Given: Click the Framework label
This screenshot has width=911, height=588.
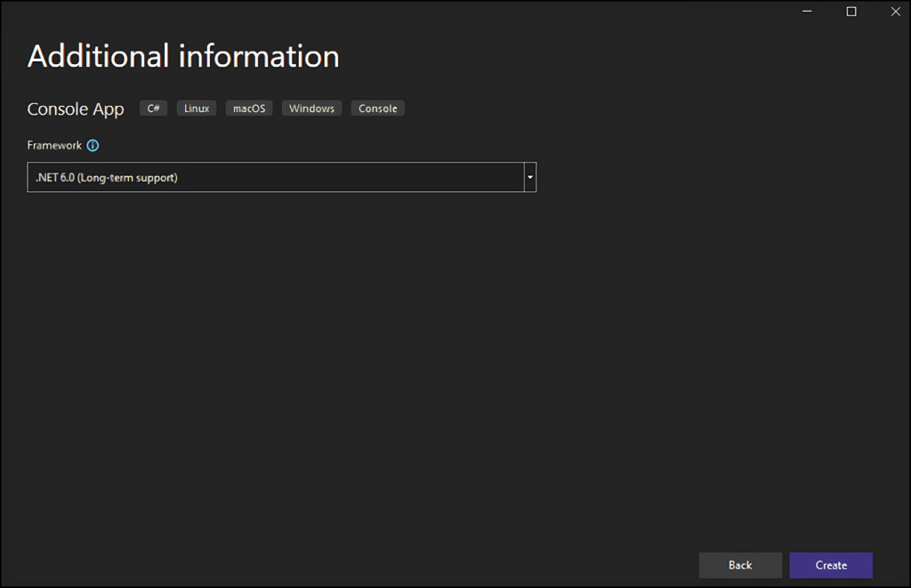Looking at the screenshot, I should 53,145.
